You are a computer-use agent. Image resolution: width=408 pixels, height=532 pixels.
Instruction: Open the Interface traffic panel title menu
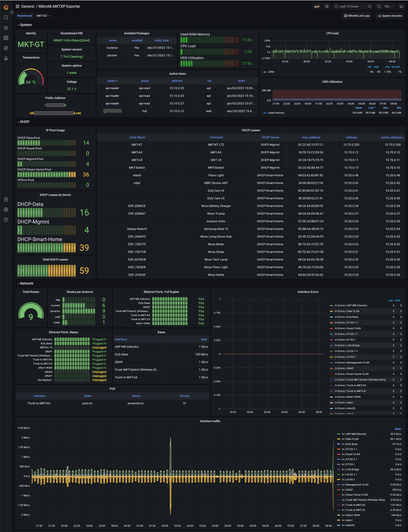pyautogui.click(x=210, y=421)
